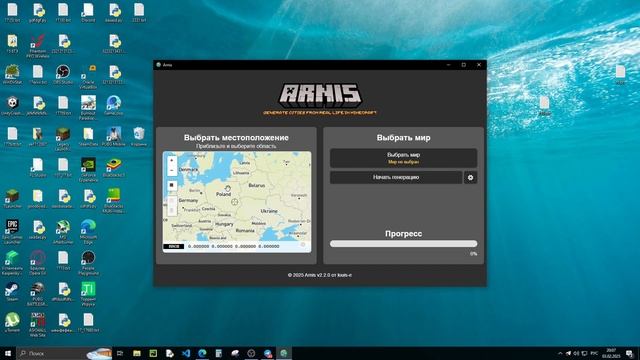This screenshot has height=360, width=640.
Task: Show hidden system tray icons
Action: tap(560, 353)
